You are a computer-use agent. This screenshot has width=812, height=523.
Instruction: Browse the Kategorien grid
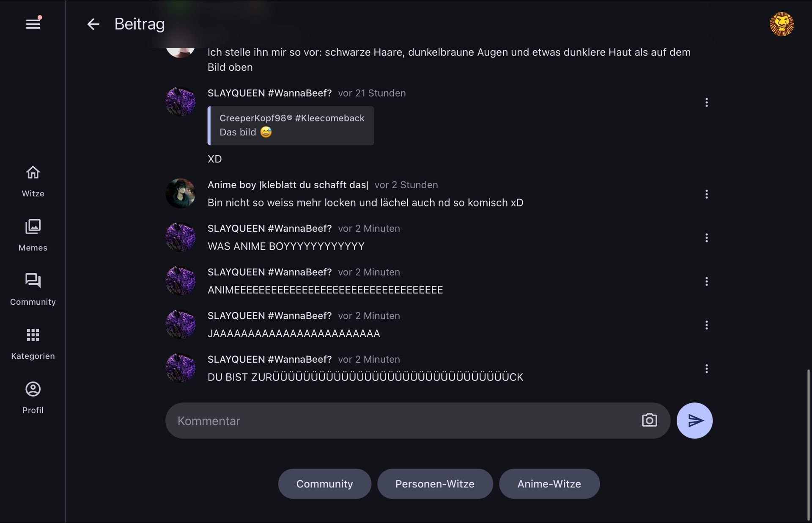pyautogui.click(x=33, y=344)
